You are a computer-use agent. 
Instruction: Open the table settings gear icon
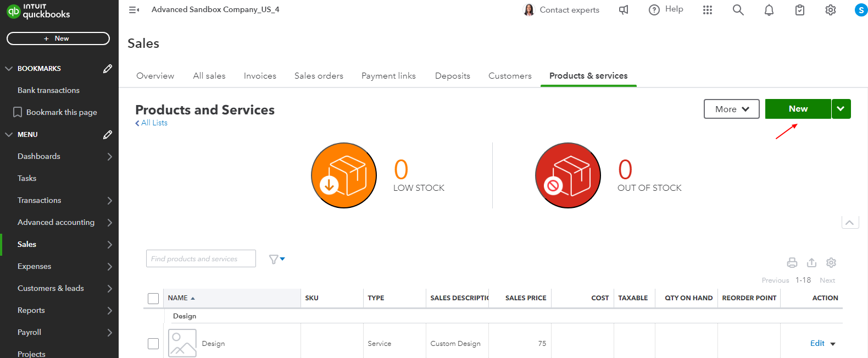[831, 263]
